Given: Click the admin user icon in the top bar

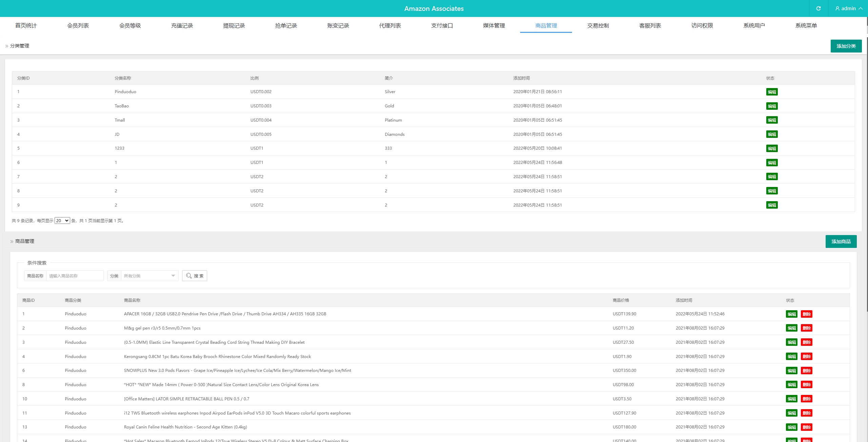Looking at the screenshot, I should coord(837,8).
